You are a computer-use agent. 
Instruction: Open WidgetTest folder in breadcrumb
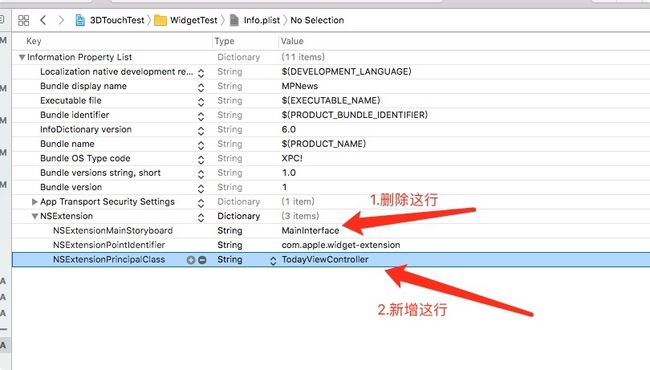(x=186, y=20)
